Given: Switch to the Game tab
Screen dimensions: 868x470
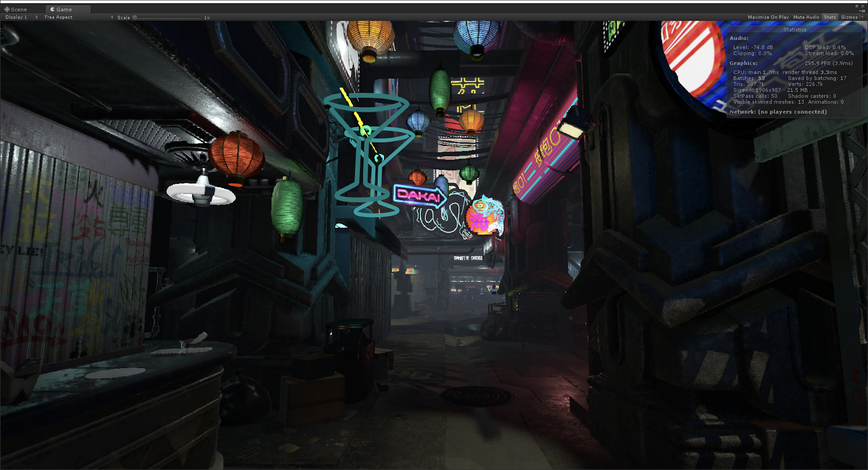Looking at the screenshot, I should pyautogui.click(x=61, y=9).
